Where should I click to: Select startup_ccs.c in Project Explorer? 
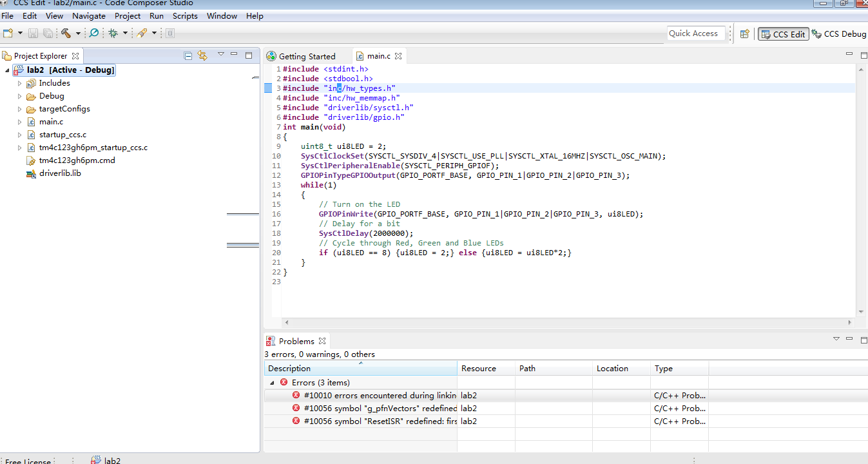coord(63,135)
